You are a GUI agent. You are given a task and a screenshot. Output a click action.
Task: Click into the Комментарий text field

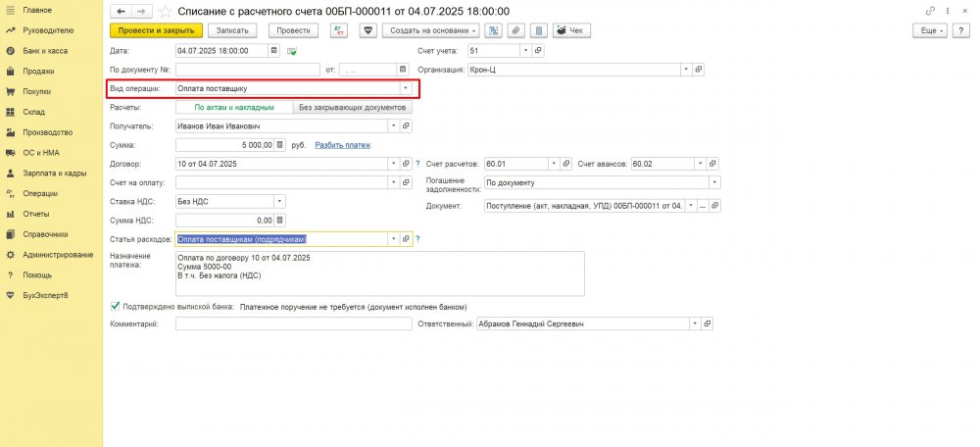293,323
